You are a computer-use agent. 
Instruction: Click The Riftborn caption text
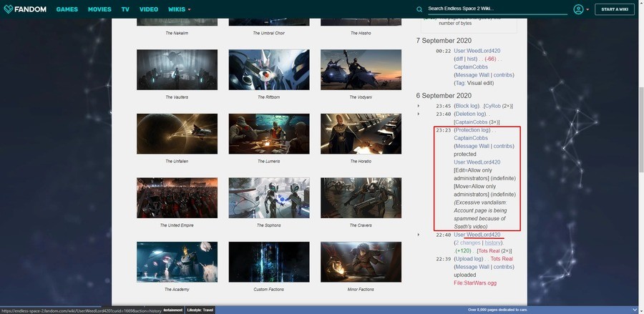(269, 97)
